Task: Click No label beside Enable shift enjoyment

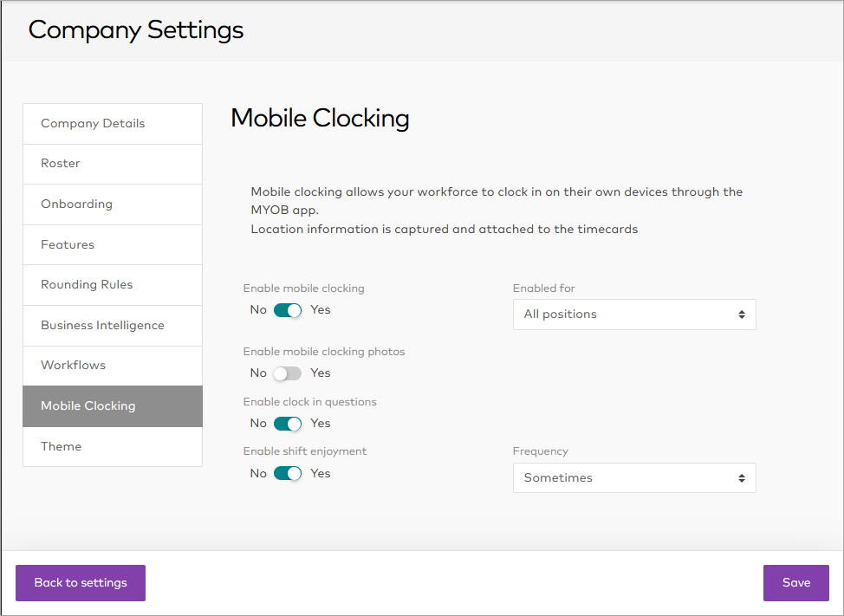Action: pos(258,474)
